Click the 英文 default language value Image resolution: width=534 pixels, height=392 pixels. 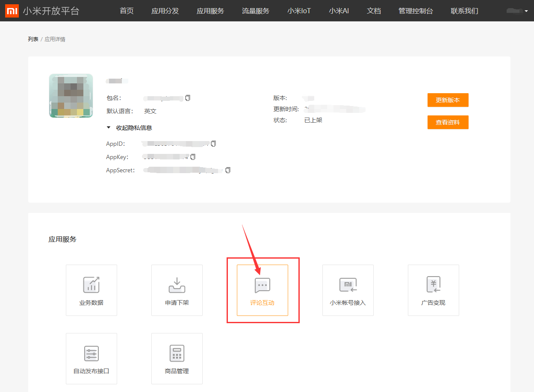pos(150,111)
